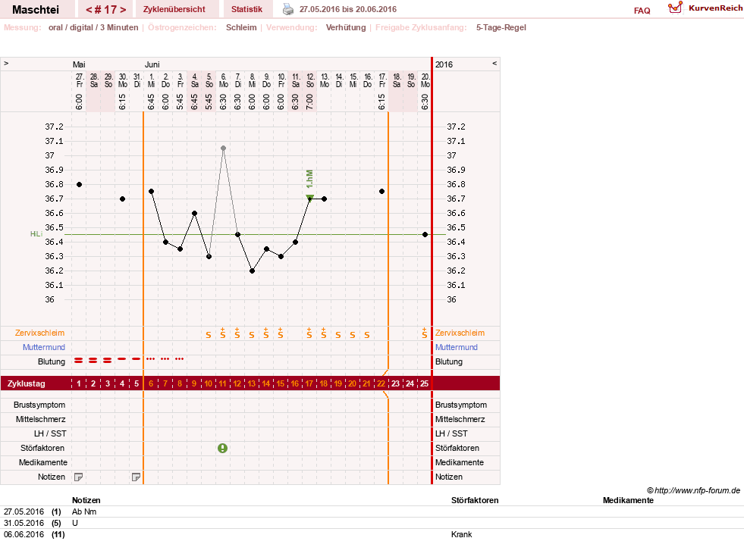Click the left Brustsymptom row label
Screen dimensions: 744x560
(x=39, y=405)
